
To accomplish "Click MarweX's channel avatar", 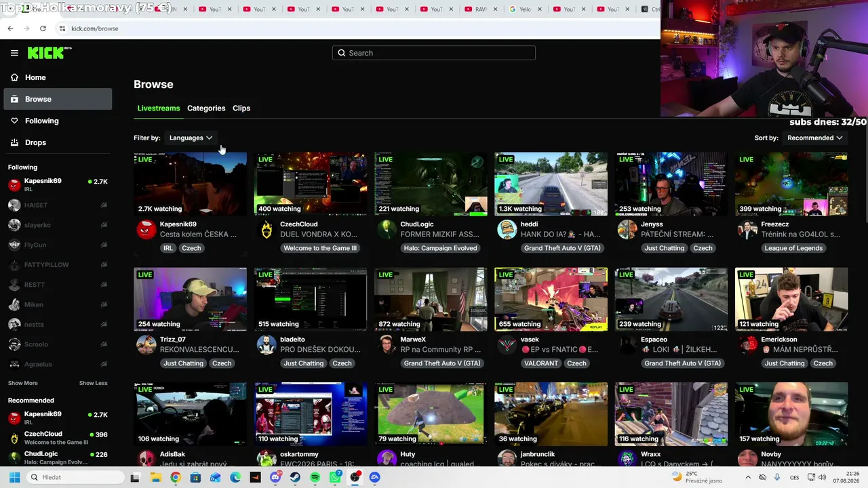I will [387, 345].
